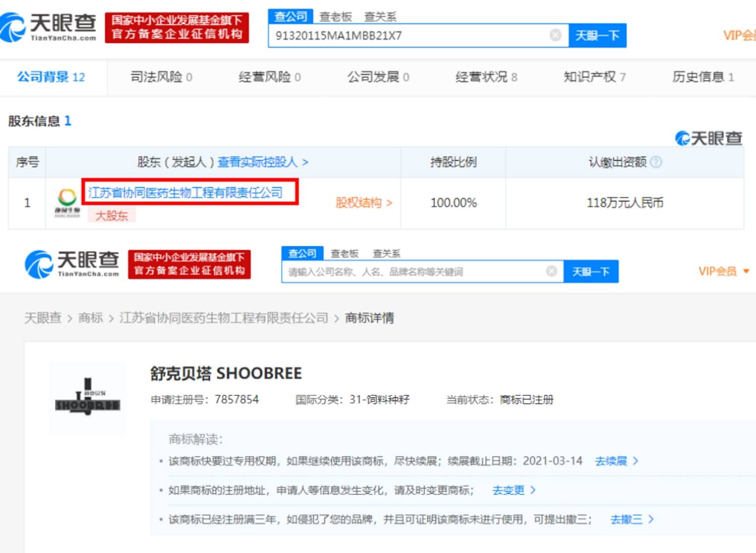Select 商标已注册 status text
This screenshot has height=553, width=756.
(527, 399)
